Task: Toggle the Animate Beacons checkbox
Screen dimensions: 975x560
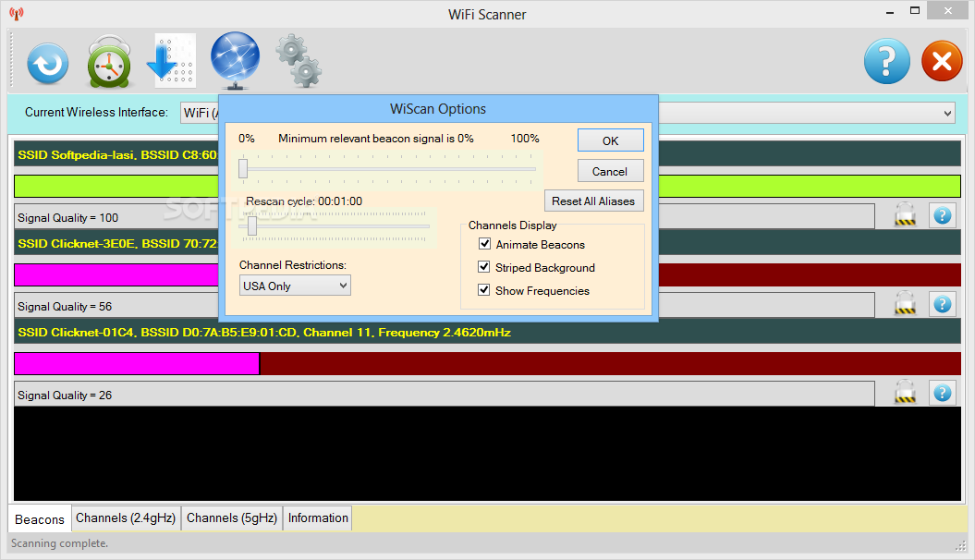Action: coord(484,244)
